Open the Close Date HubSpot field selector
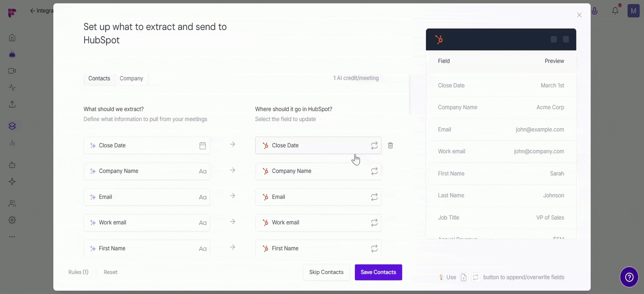 click(x=318, y=145)
